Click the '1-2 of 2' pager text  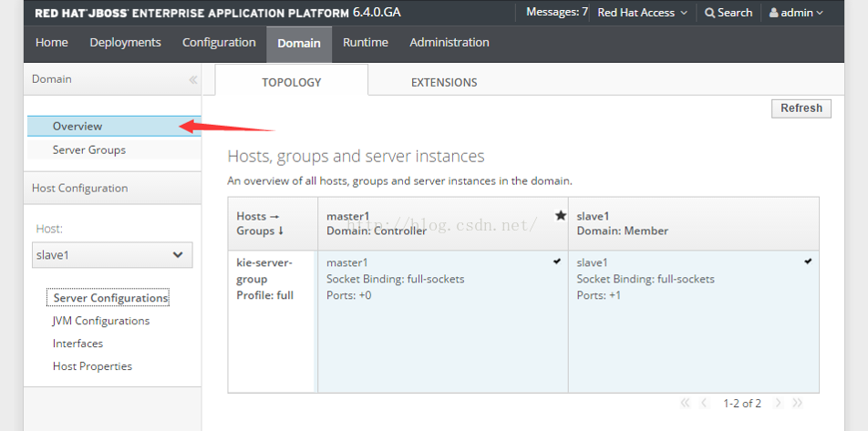(742, 404)
